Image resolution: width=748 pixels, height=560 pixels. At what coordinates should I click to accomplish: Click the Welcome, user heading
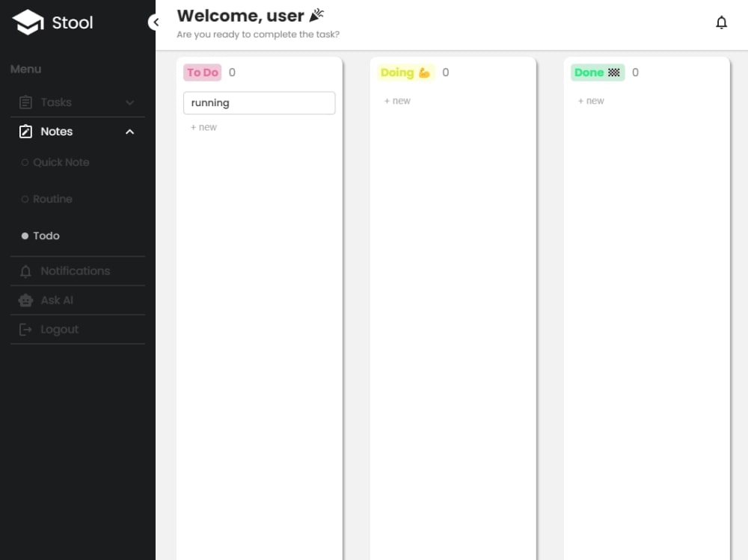[240, 16]
